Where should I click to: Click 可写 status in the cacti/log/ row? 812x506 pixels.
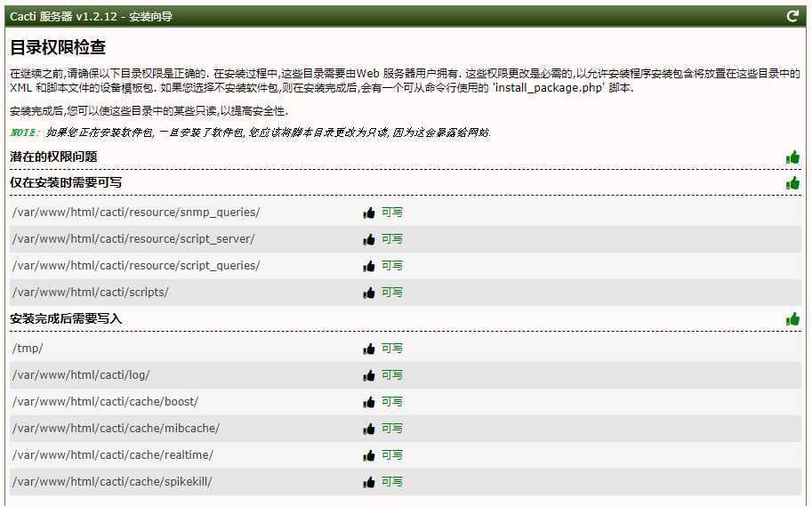click(x=392, y=375)
